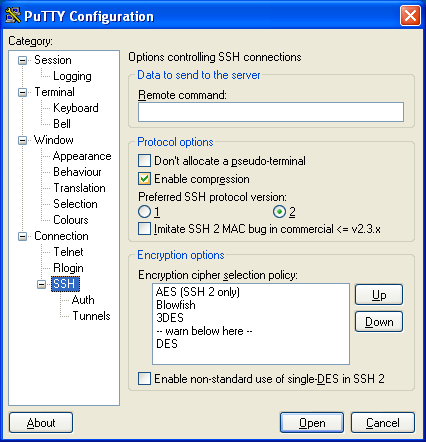This screenshot has height=442, width=426.
Task: Check Don't allocate a pseudo-terminal
Action: (x=144, y=161)
